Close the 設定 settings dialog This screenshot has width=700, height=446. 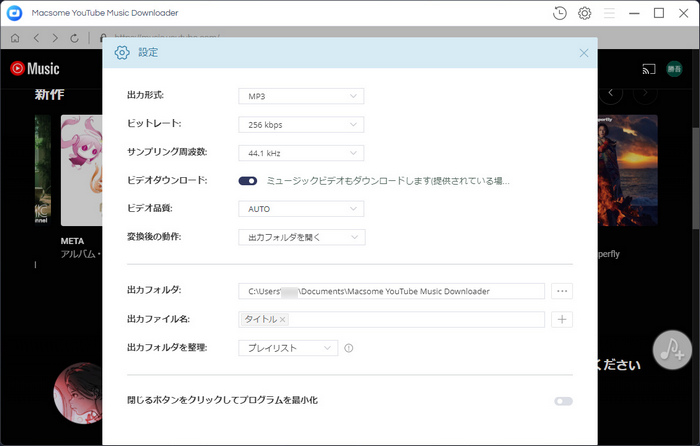coord(583,53)
